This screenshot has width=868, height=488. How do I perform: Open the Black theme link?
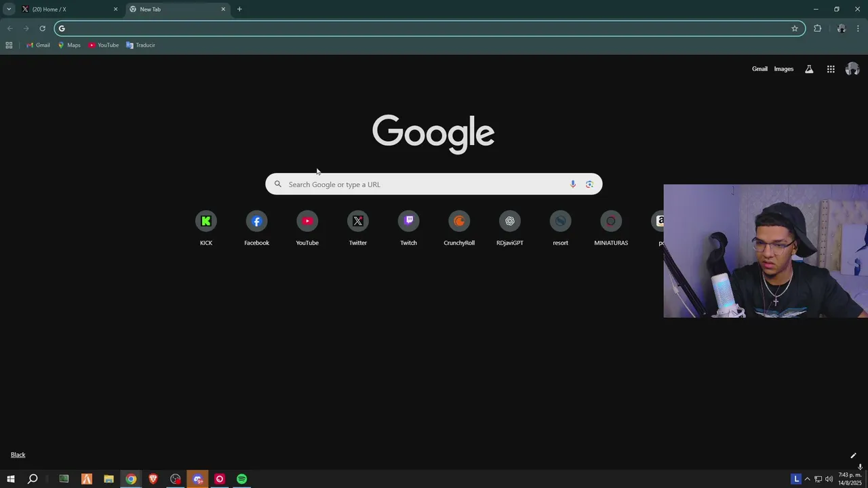tap(18, 455)
